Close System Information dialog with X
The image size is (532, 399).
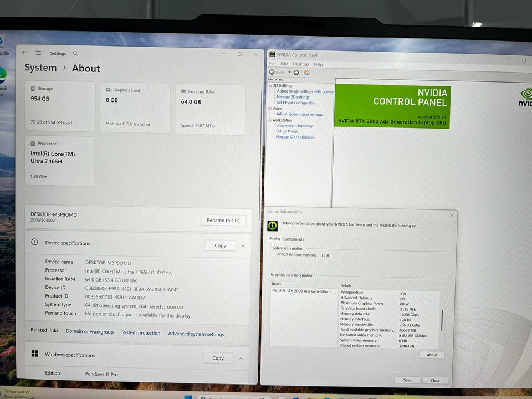(x=452, y=215)
